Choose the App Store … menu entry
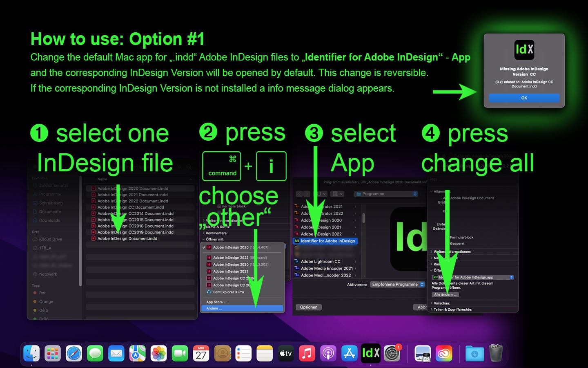Image resolution: width=588 pixels, height=368 pixels. click(242, 302)
